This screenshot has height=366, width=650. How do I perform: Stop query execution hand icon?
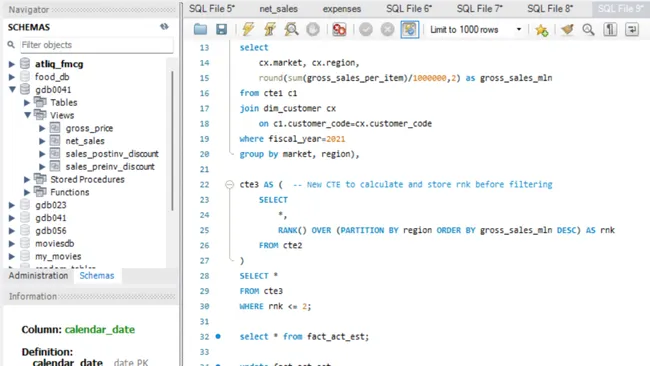[x=313, y=29]
